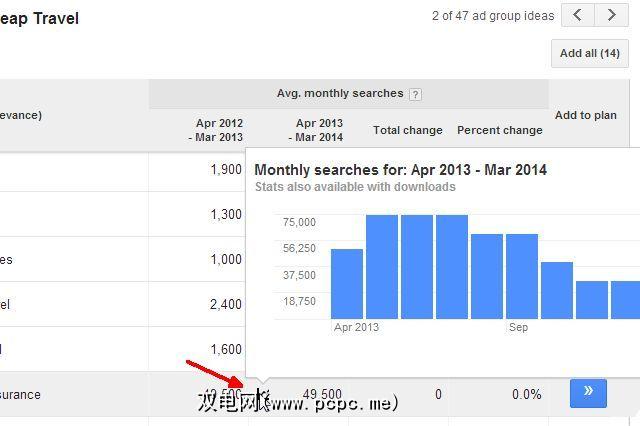Select the 1,000 searches cell
640x426 pixels.
pyautogui.click(x=226, y=259)
